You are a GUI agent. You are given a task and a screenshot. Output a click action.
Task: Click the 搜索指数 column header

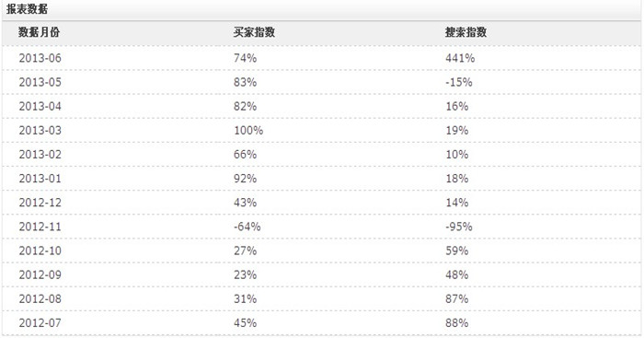tap(466, 32)
